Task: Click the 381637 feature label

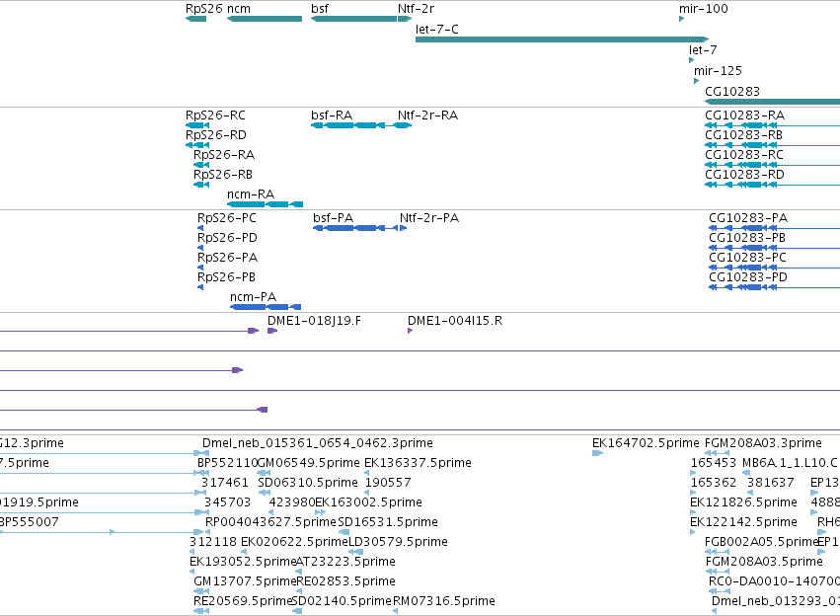Action: point(770,483)
